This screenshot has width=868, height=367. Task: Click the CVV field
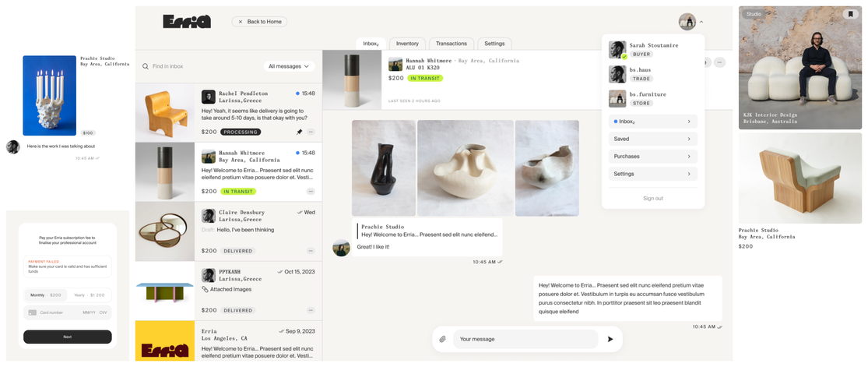click(103, 312)
